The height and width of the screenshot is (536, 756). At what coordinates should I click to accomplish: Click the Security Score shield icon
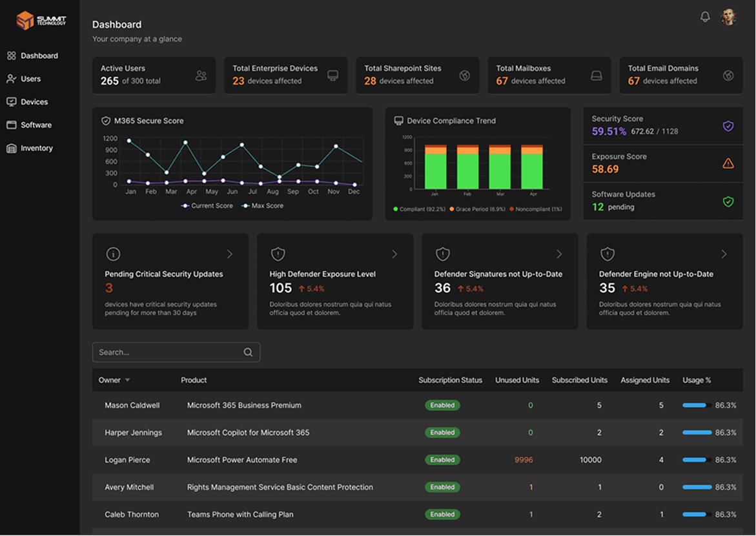(728, 126)
